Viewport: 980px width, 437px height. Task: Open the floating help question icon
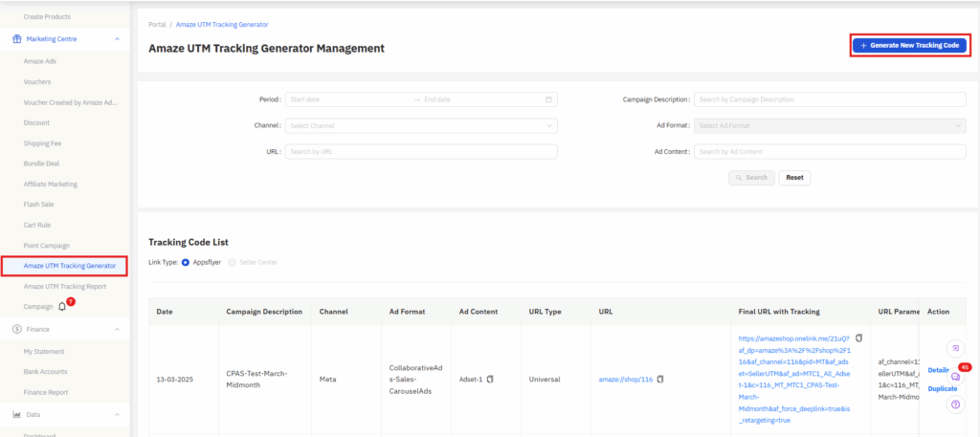coord(955,404)
